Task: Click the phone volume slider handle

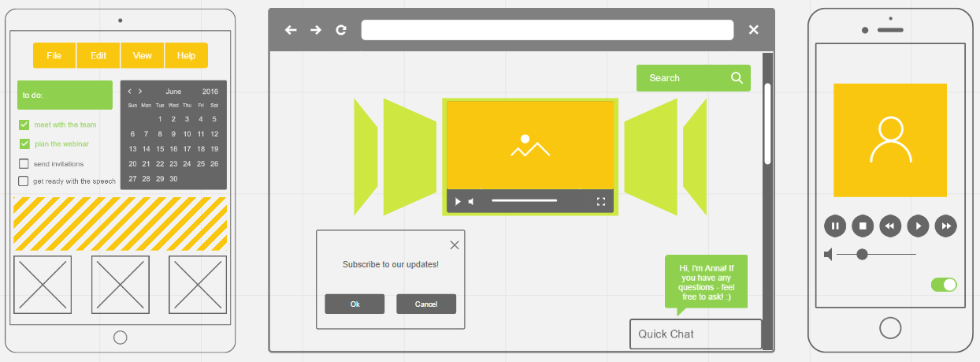Action: click(x=862, y=254)
